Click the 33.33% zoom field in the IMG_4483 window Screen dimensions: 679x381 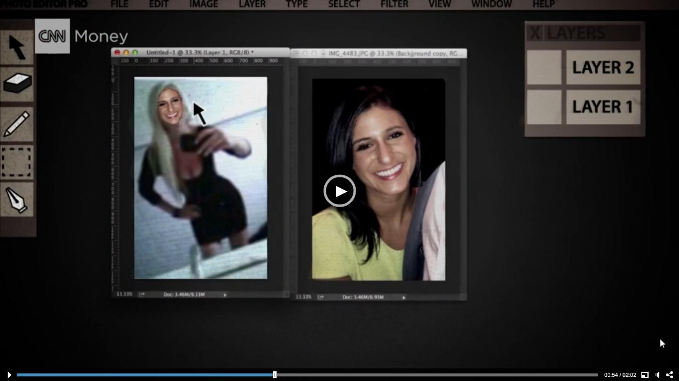(303, 297)
